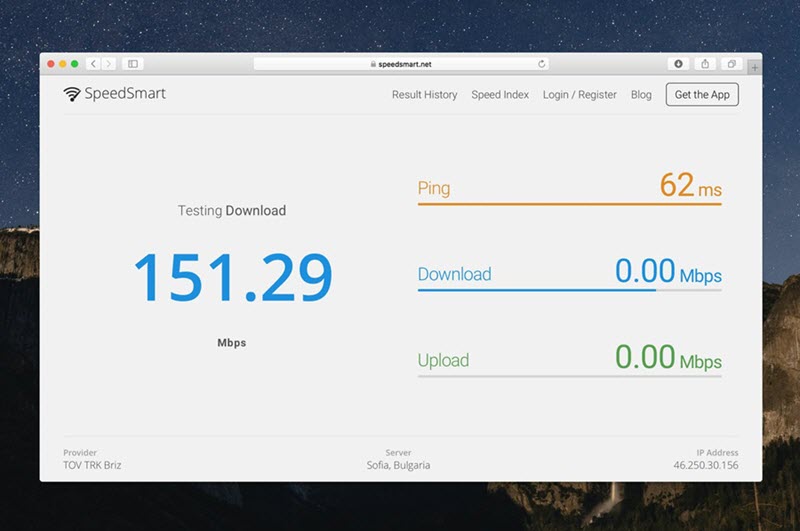Click the SpeedSmart wifi logo icon
Image resolution: width=800 pixels, height=531 pixels.
(x=72, y=94)
